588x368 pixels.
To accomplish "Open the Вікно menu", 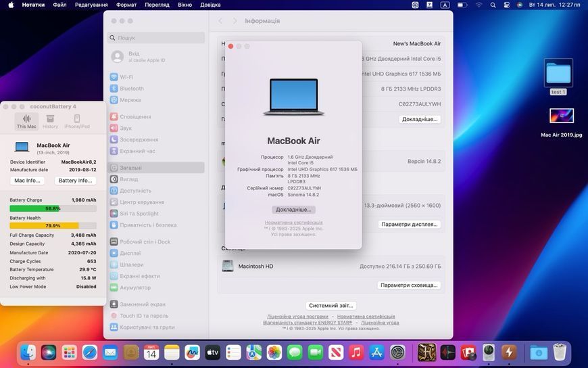I will (185, 5).
